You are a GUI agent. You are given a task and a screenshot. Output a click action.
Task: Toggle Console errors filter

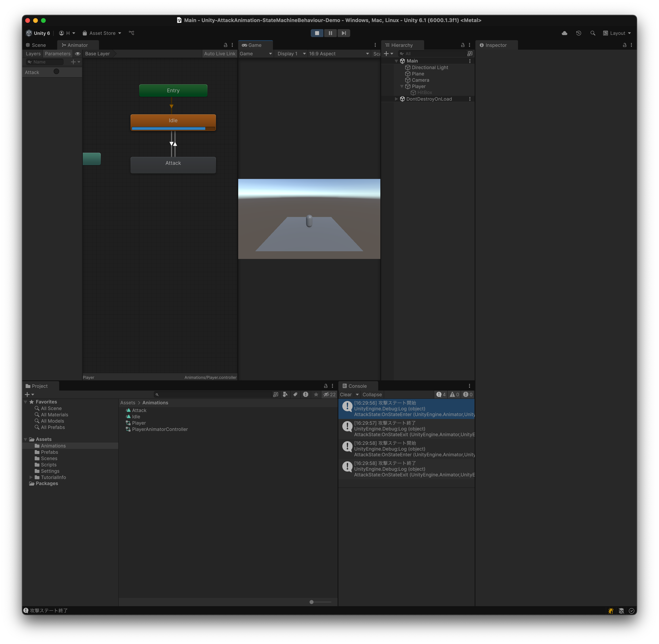(x=468, y=395)
